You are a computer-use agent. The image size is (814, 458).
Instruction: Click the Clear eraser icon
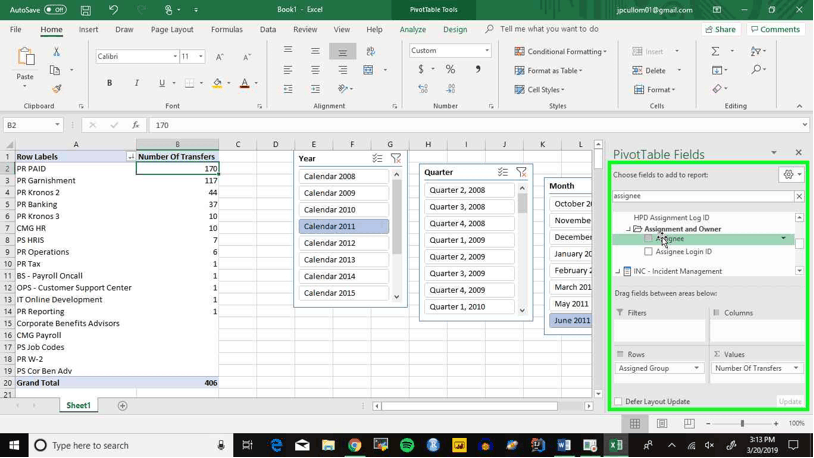pos(717,89)
